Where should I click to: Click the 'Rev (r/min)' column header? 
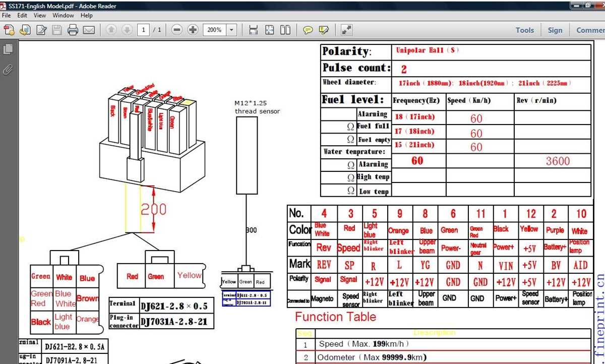[x=536, y=100]
